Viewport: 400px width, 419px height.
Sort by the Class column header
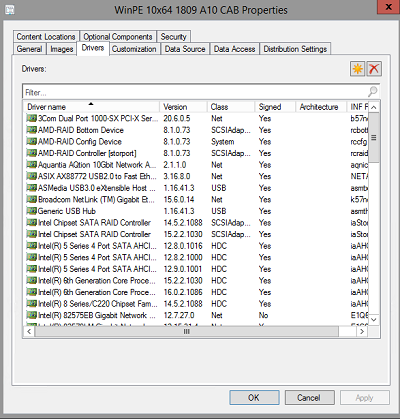tap(231, 107)
